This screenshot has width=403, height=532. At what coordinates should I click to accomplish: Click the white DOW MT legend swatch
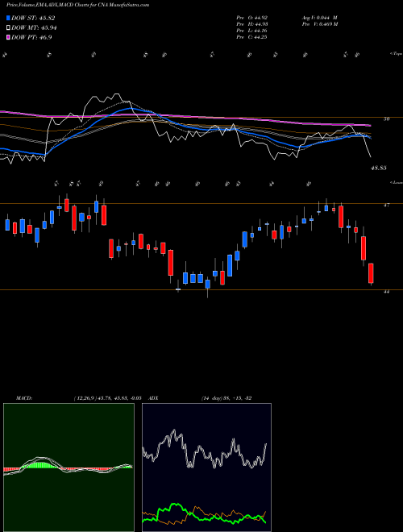[x=8, y=28]
